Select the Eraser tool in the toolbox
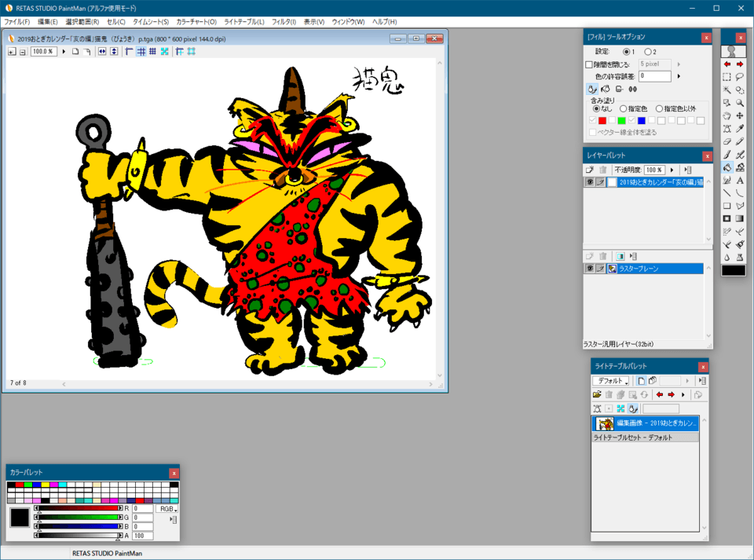The width and height of the screenshot is (754, 560). coord(727,141)
